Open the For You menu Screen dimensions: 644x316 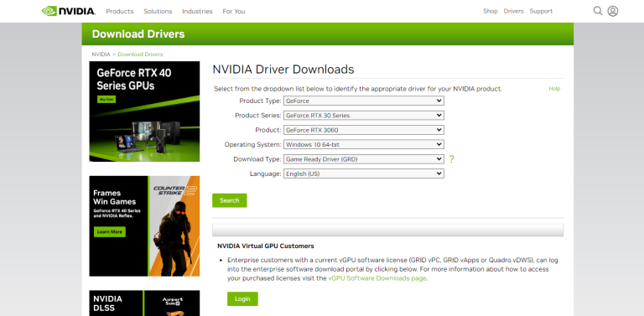pos(234,12)
